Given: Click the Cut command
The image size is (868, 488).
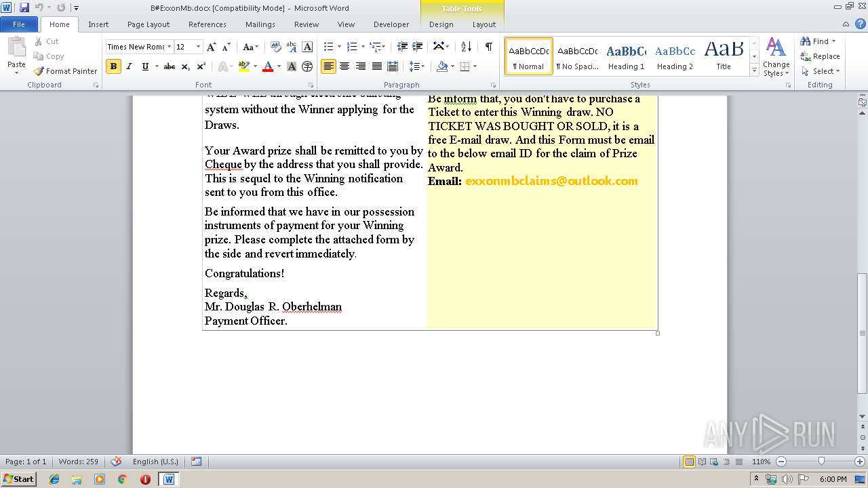Looking at the screenshot, I should point(47,41).
